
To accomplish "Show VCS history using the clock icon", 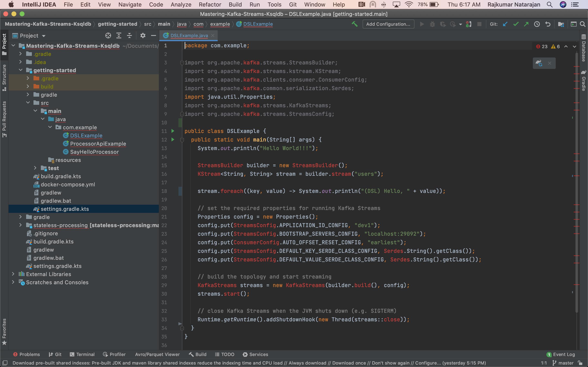I will click(537, 24).
